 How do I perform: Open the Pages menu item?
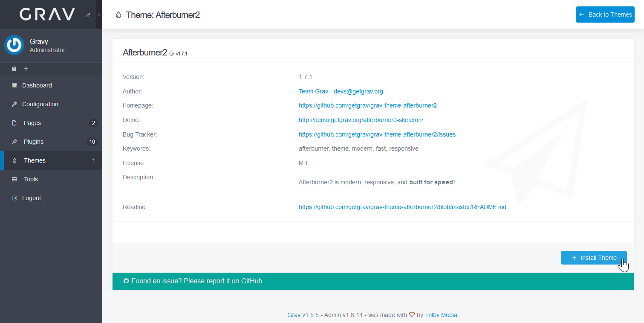51,123
